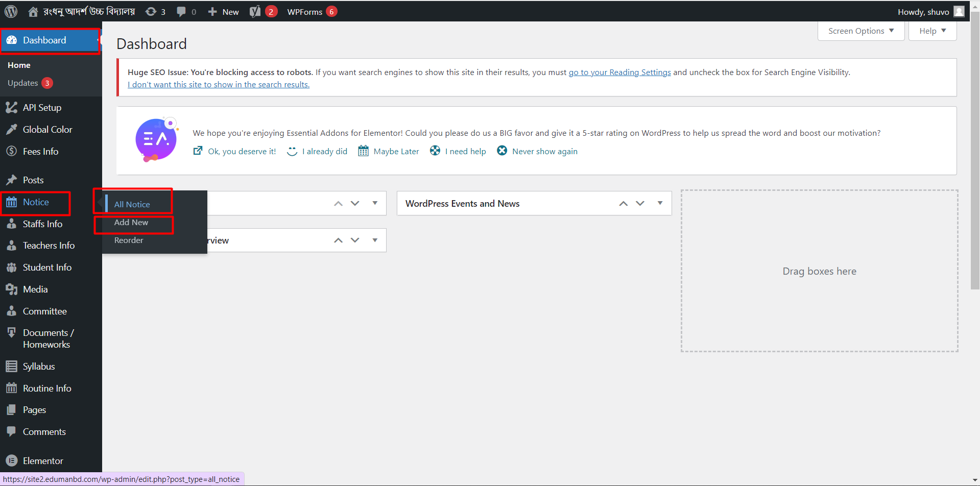The height and width of the screenshot is (486, 980).
Task: Click the Fees Info dollar icon
Action: (11, 152)
